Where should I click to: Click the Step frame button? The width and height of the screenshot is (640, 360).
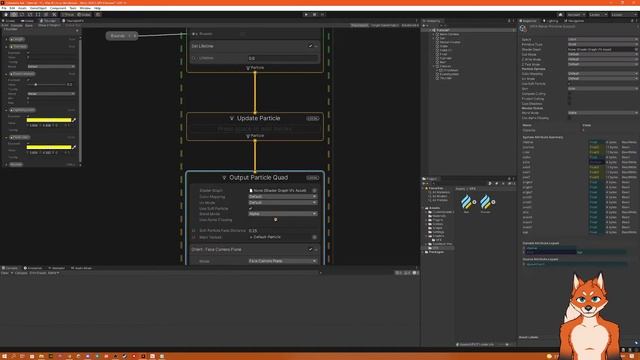point(322,14)
